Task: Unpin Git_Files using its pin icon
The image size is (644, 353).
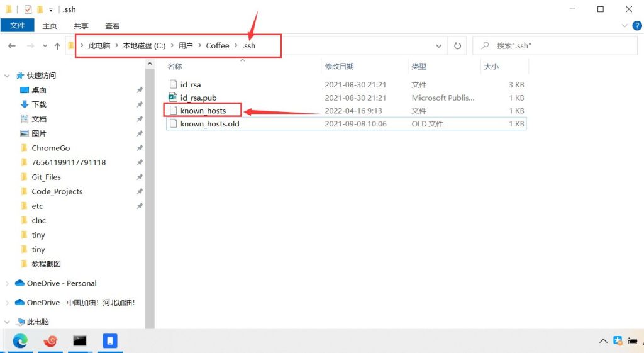Action: (x=140, y=177)
